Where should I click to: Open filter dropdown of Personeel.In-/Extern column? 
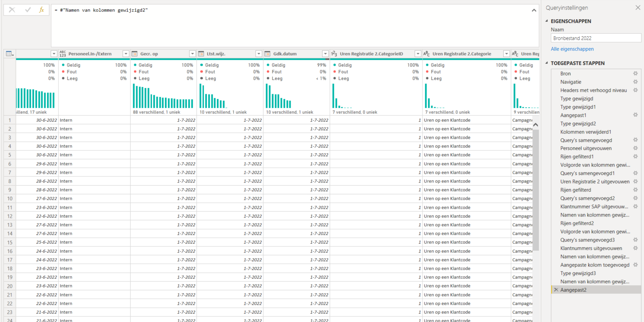tap(126, 54)
